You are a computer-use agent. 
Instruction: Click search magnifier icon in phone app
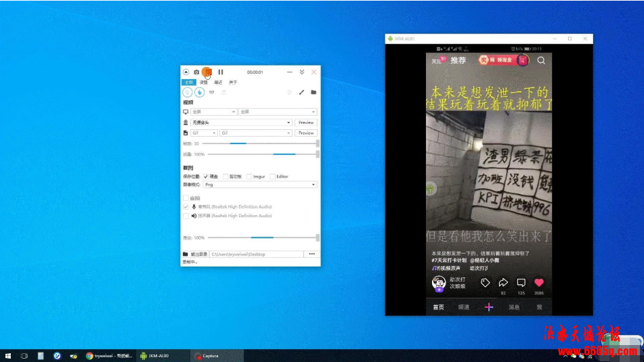pos(541,61)
